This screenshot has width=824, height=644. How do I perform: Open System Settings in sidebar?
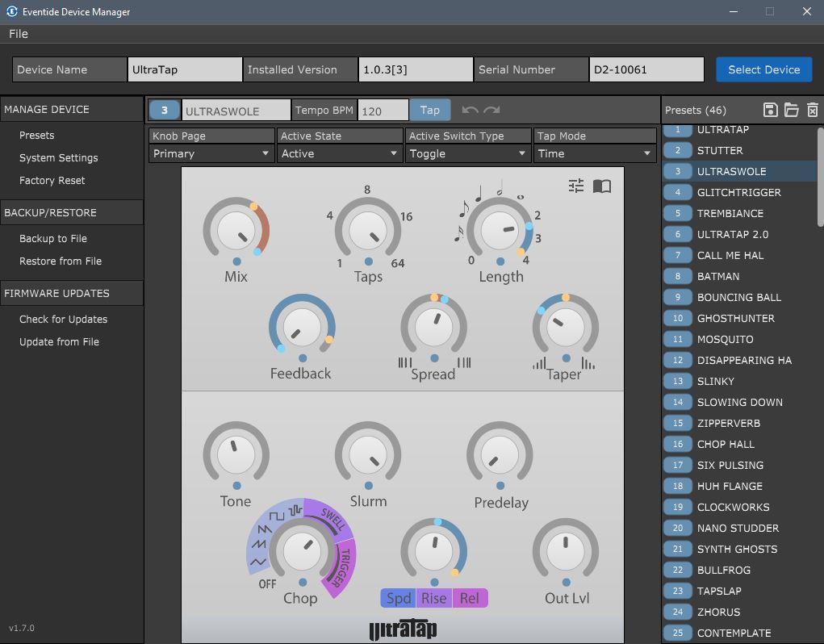[58, 157]
